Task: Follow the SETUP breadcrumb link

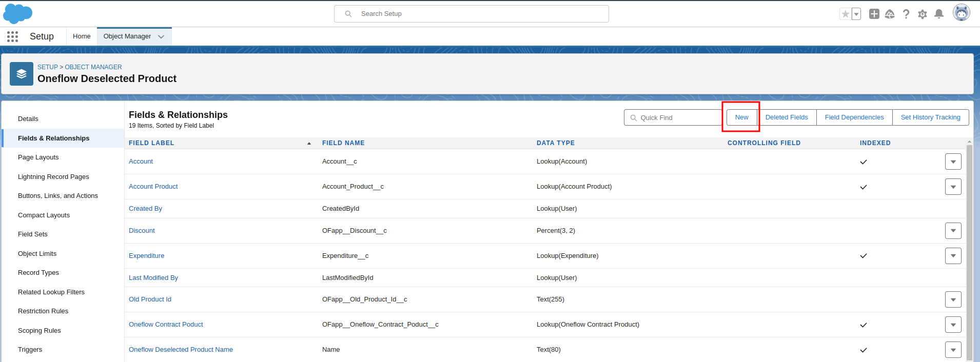Action: pyautogui.click(x=48, y=67)
